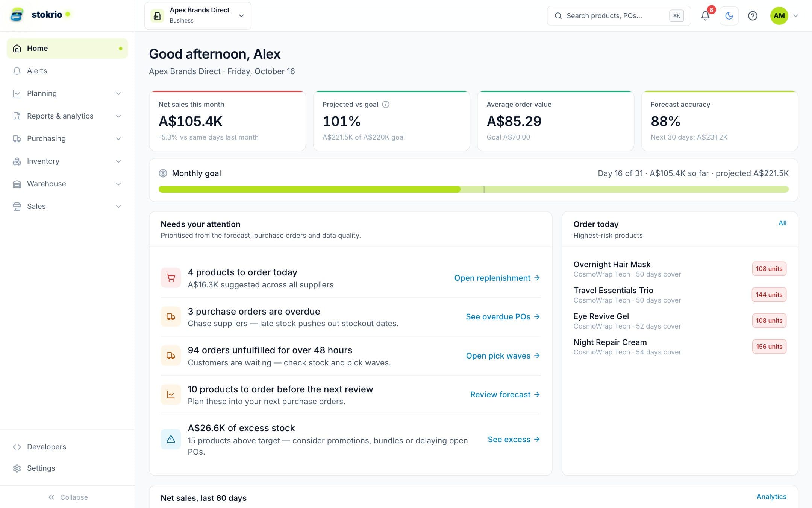The height and width of the screenshot is (508, 812).
Task: Expand the Warehouse section chevron
Action: 118,184
